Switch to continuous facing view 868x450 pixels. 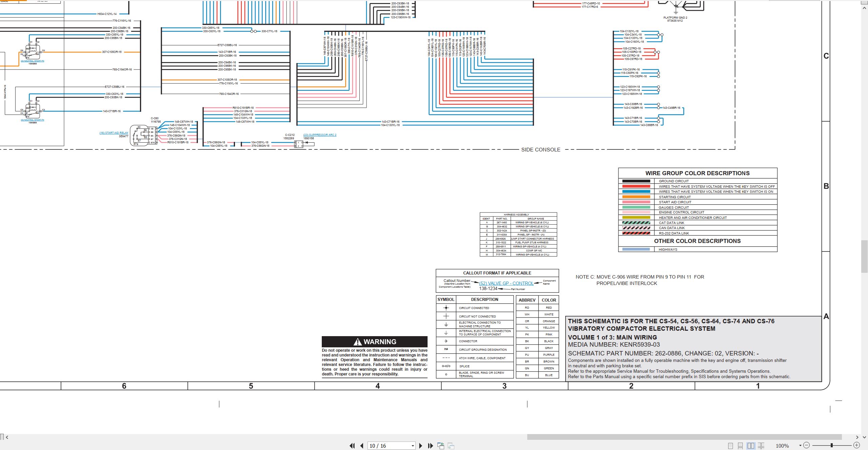pos(761,446)
